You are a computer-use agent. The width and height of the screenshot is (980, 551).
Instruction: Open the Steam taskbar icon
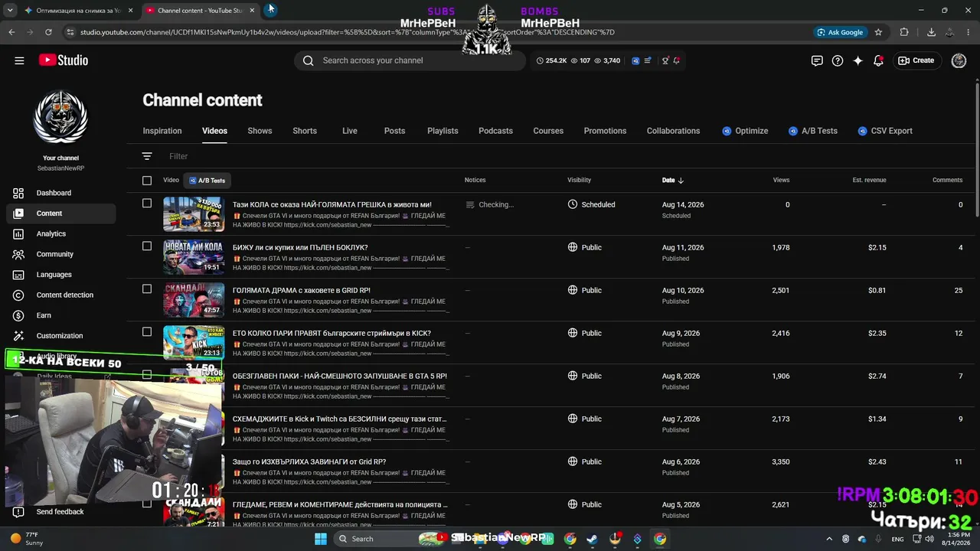(593, 539)
